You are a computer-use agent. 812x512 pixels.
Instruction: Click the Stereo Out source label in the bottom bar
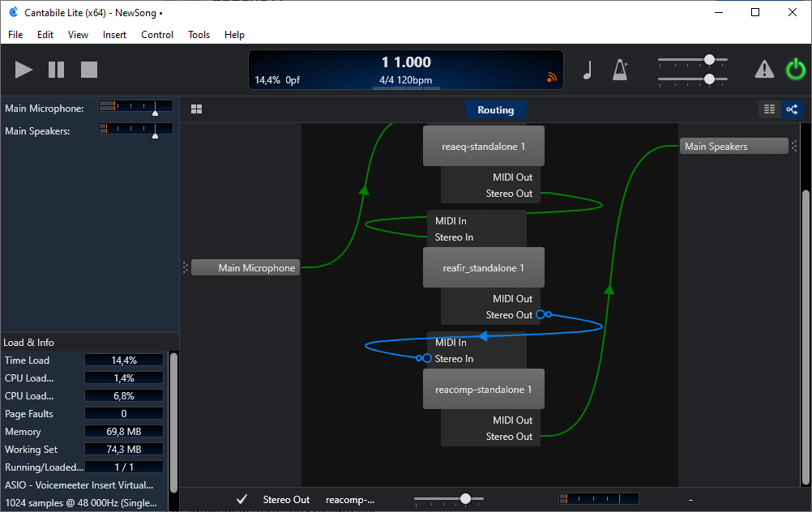[x=286, y=500]
